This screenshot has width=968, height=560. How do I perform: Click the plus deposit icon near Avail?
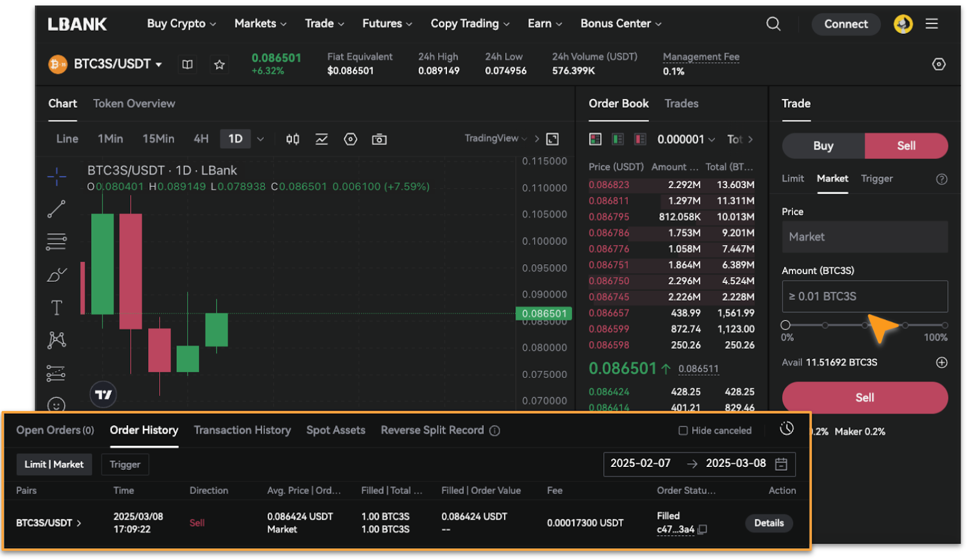pyautogui.click(x=941, y=362)
